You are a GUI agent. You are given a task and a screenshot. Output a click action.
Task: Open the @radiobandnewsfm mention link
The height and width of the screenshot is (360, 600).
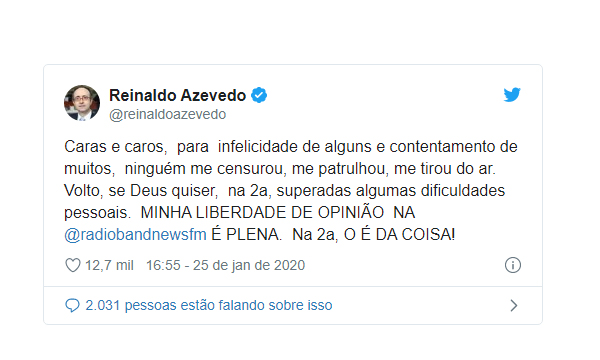(135, 235)
